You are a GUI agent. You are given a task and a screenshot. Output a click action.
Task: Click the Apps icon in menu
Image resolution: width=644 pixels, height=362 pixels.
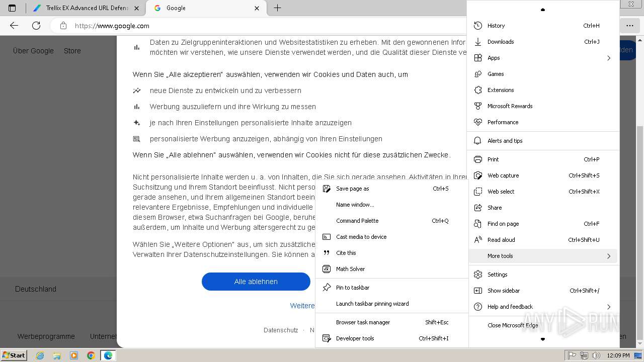(x=478, y=58)
